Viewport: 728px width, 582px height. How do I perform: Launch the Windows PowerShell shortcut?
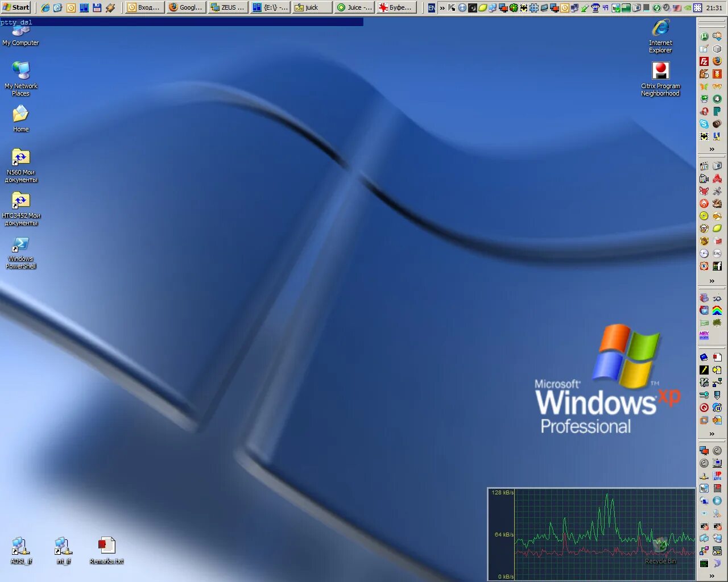(x=21, y=252)
